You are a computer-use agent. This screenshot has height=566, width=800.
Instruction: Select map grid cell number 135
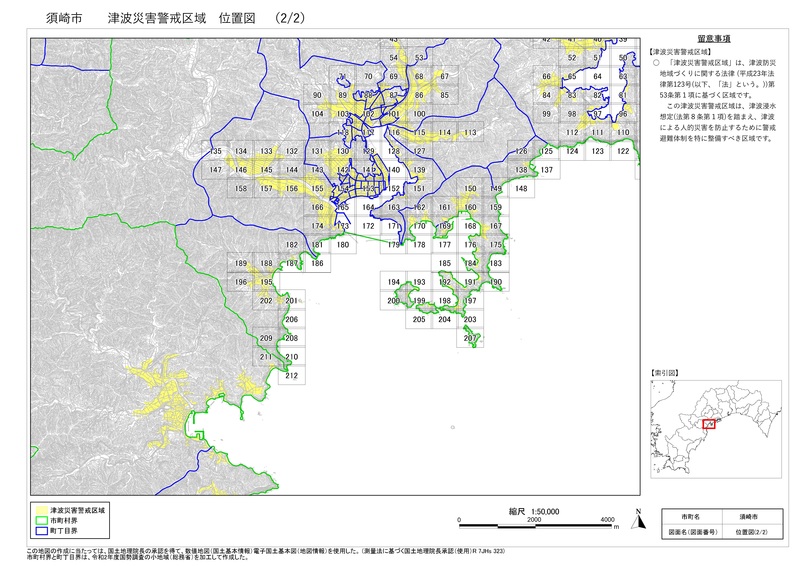point(214,151)
